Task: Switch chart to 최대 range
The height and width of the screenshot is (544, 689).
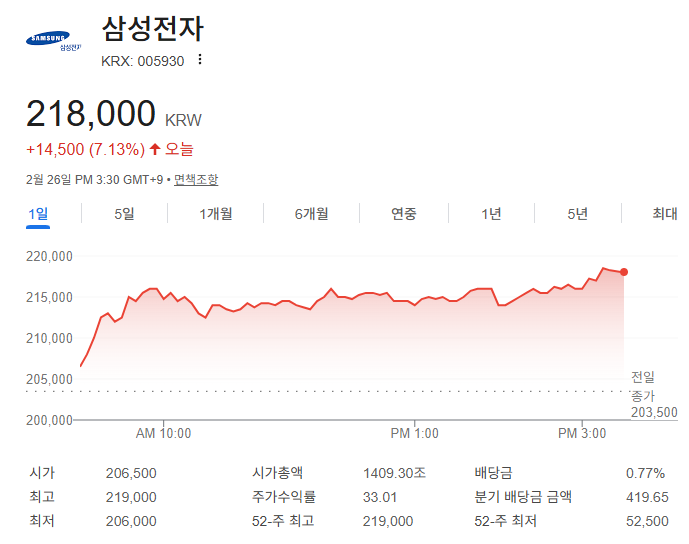Action: (x=664, y=213)
